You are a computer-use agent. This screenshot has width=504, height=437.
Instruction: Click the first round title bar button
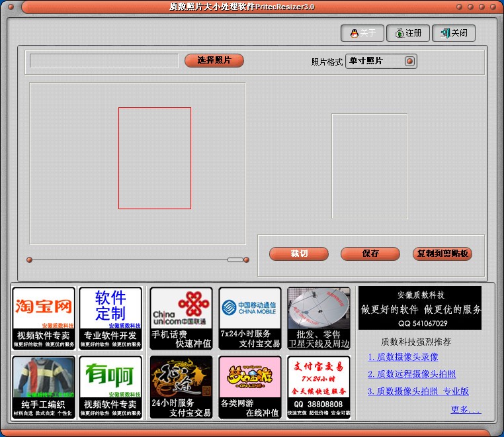coord(459,7)
